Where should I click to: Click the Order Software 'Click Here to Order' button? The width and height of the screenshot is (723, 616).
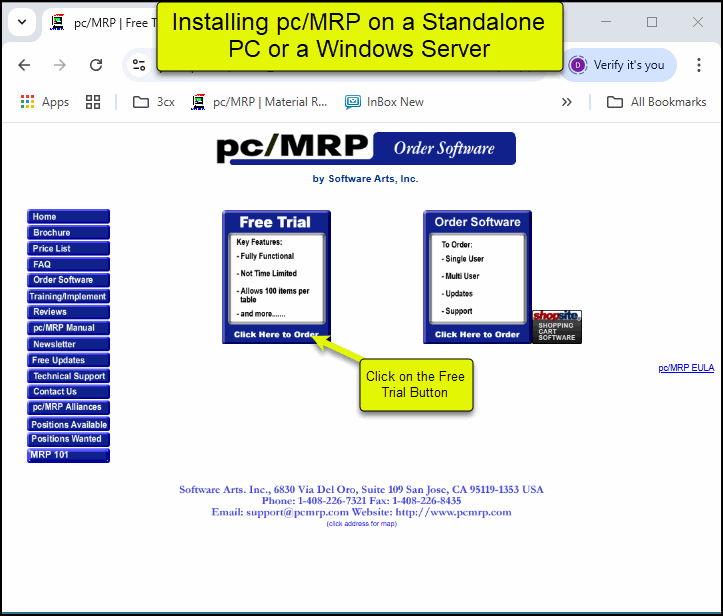coord(477,334)
